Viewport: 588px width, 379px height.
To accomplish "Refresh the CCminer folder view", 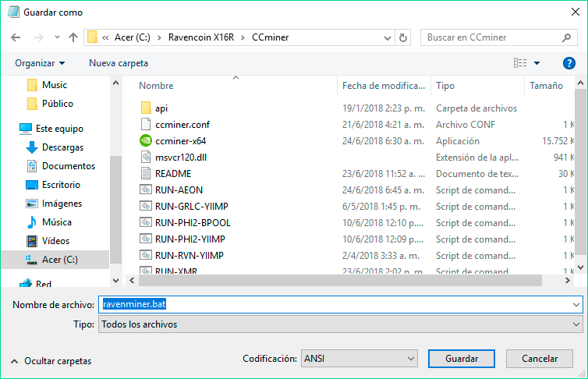I will coord(403,37).
